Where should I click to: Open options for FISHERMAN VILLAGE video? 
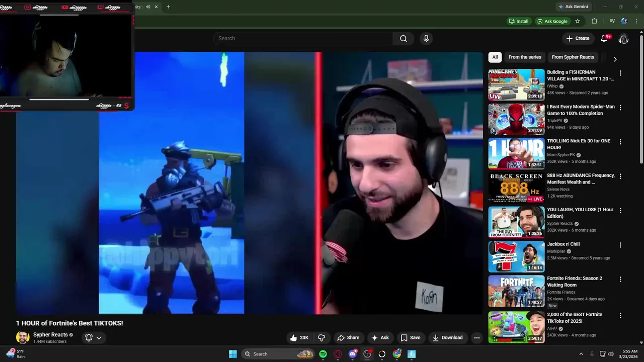(620, 73)
